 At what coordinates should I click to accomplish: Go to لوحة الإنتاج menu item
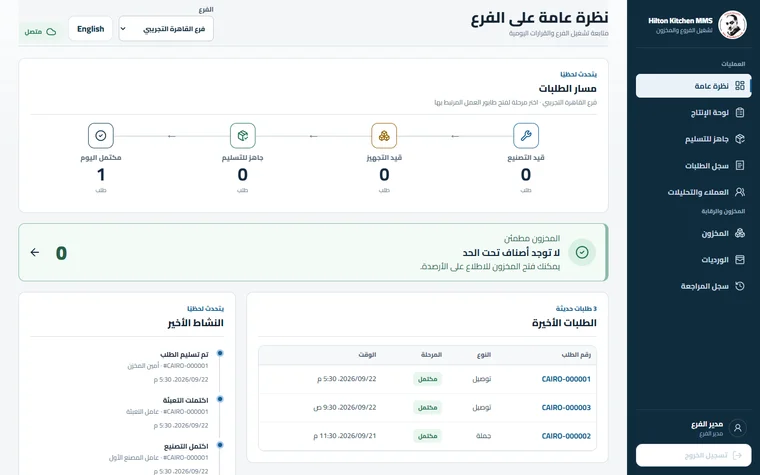pos(694,112)
